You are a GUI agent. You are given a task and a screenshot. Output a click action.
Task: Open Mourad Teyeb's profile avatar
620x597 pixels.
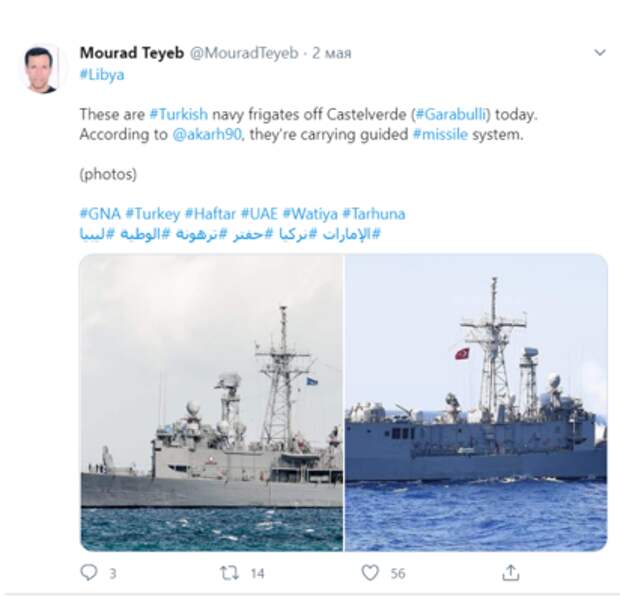tap(40, 69)
